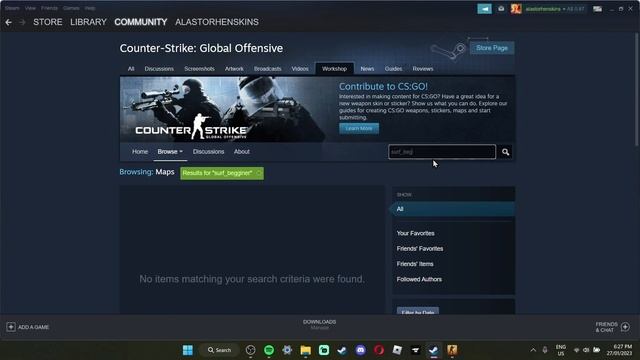Select the Workshop tab
Viewport: 640px width, 360px height.
(334, 69)
